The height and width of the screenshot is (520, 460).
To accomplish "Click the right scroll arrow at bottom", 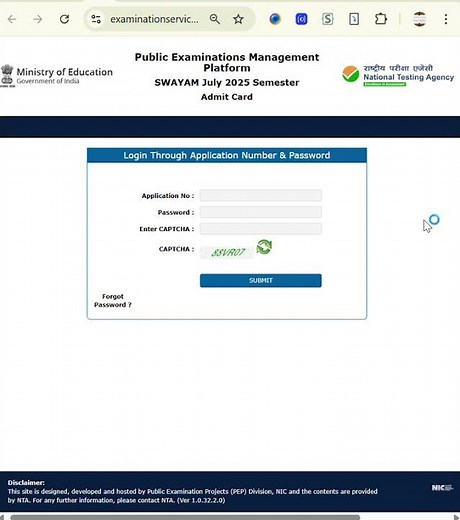I will (x=456, y=517).
